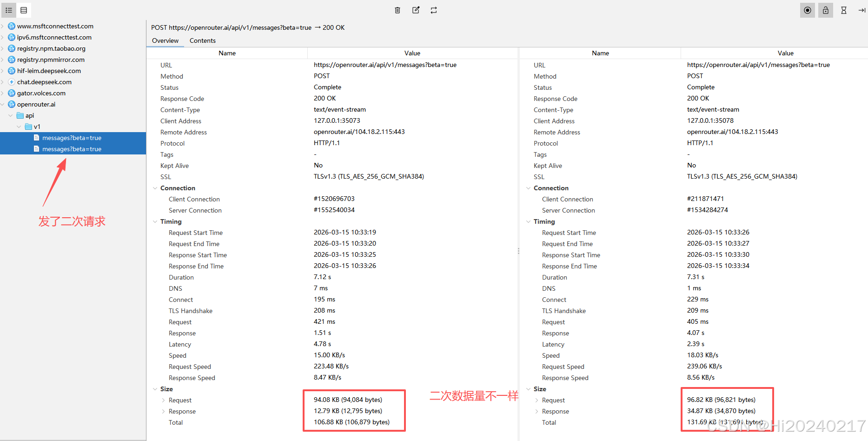The image size is (868, 441).
Task: Expand right pane Response size row
Action: (x=537, y=411)
